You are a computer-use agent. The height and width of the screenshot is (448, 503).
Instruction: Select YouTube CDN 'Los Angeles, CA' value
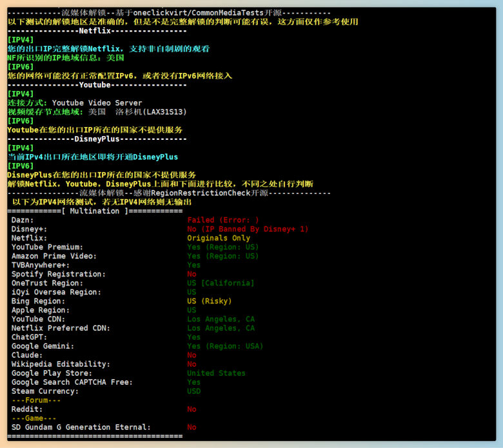coord(221,319)
